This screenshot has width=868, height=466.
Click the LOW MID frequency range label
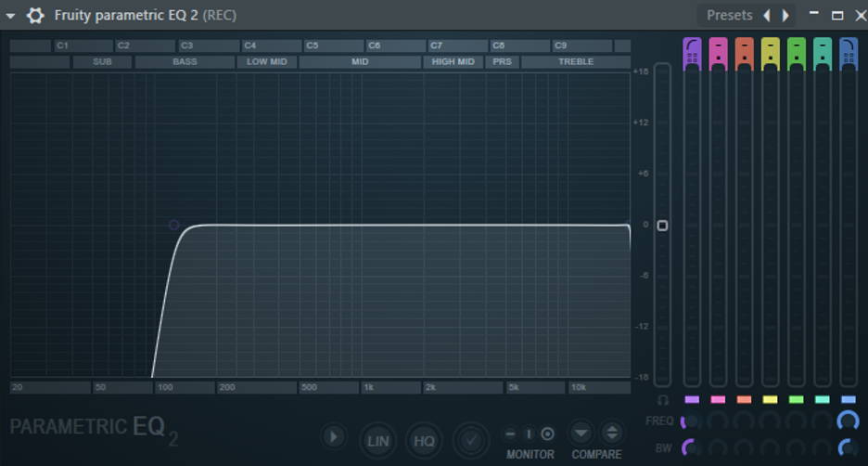[x=267, y=61]
